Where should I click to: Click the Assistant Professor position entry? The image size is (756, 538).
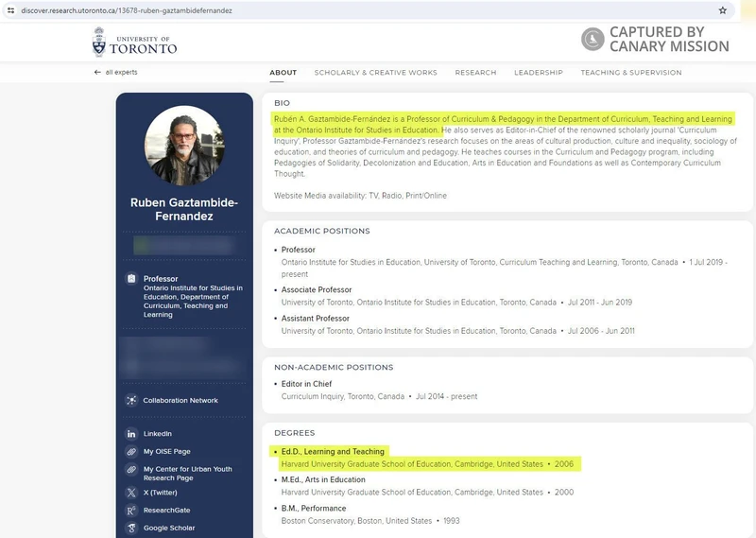(316, 318)
